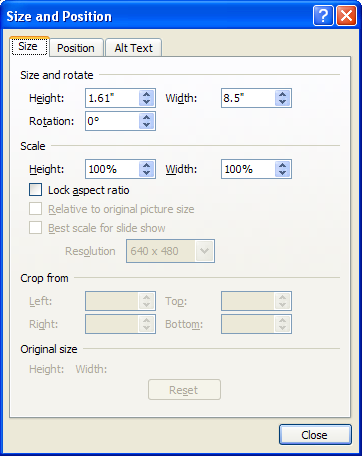Increase Scale Height with up arrow
This screenshot has height=456, width=362.
click(146, 165)
